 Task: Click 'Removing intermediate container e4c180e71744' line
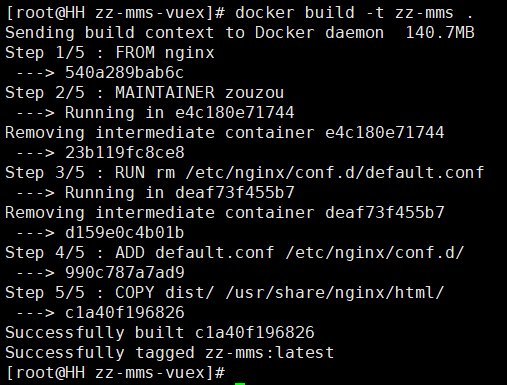point(225,133)
